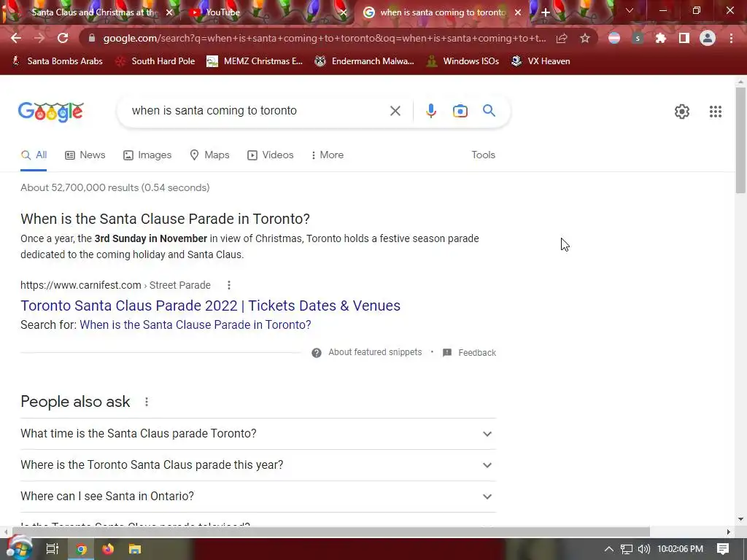The width and height of the screenshot is (747, 560).
Task: Click the magnifier search button
Action: 489,111
